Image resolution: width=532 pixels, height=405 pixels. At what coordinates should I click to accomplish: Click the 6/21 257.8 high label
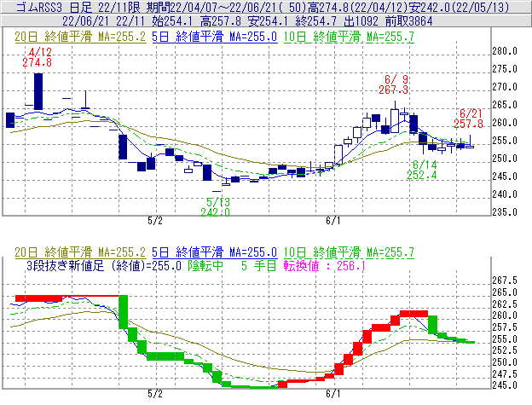[x=469, y=119]
